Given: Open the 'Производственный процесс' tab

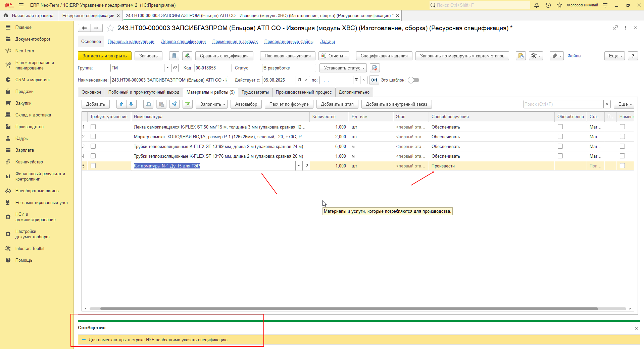Looking at the screenshot, I should tap(304, 92).
